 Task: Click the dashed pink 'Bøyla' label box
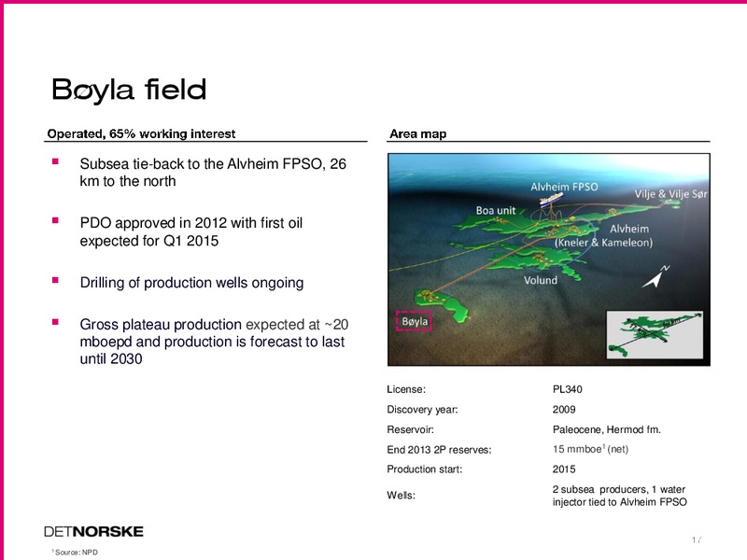[414, 321]
